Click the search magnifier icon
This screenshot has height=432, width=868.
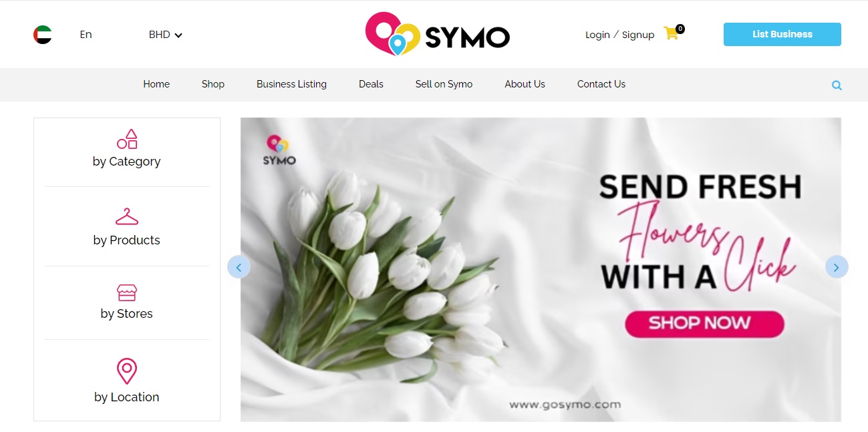tap(837, 85)
